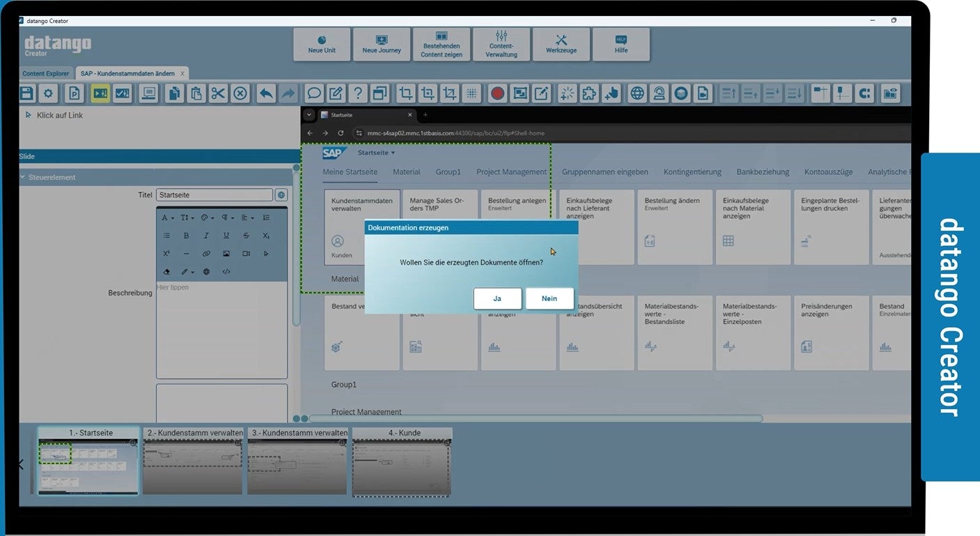This screenshot has width=980, height=536.
Task: Switch to the Content Explorer tab
Action: point(46,73)
